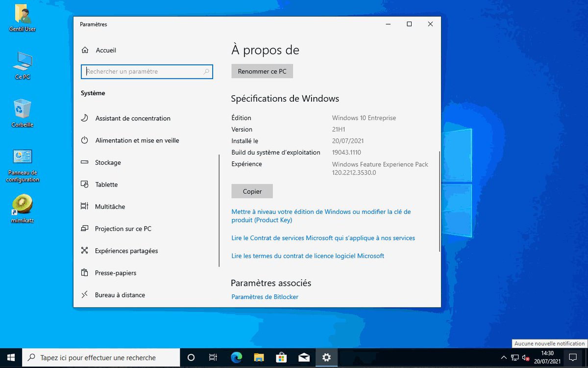Show hidden tray icons with the chevron

pyautogui.click(x=504, y=358)
